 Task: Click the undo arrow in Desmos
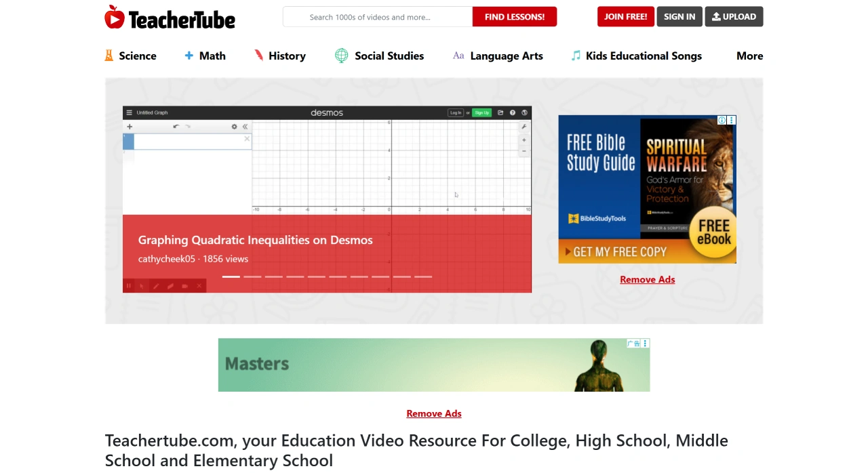pyautogui.click(x=176, y=126)
